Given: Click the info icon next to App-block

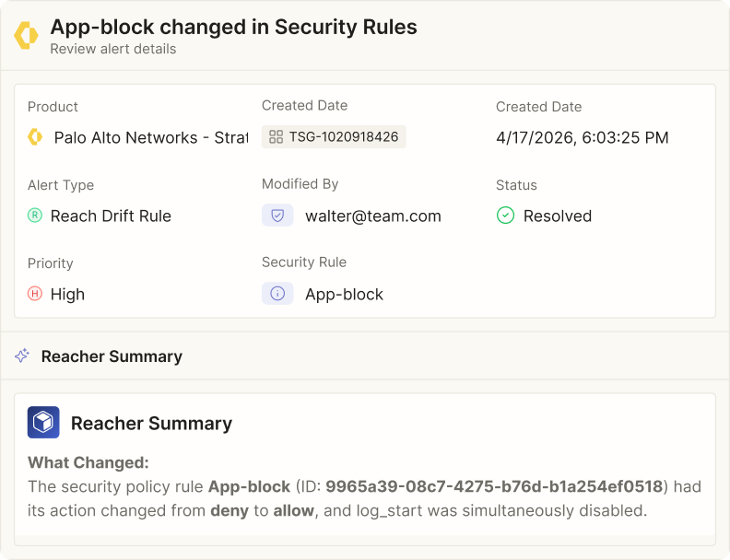Looking at the screenshot, I should [x=277, y=294].
